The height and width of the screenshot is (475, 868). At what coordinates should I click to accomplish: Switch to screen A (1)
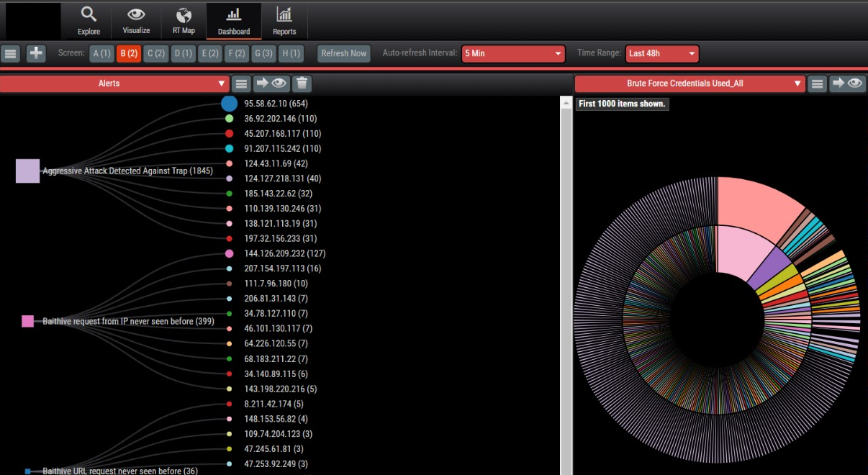point(101,53)
